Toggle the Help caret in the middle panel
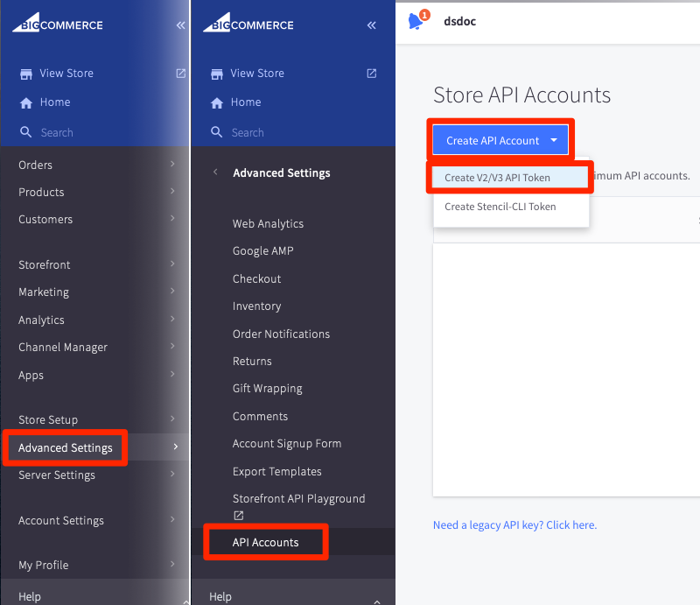This screenshot has width=700, height=605. coord(377,601)
